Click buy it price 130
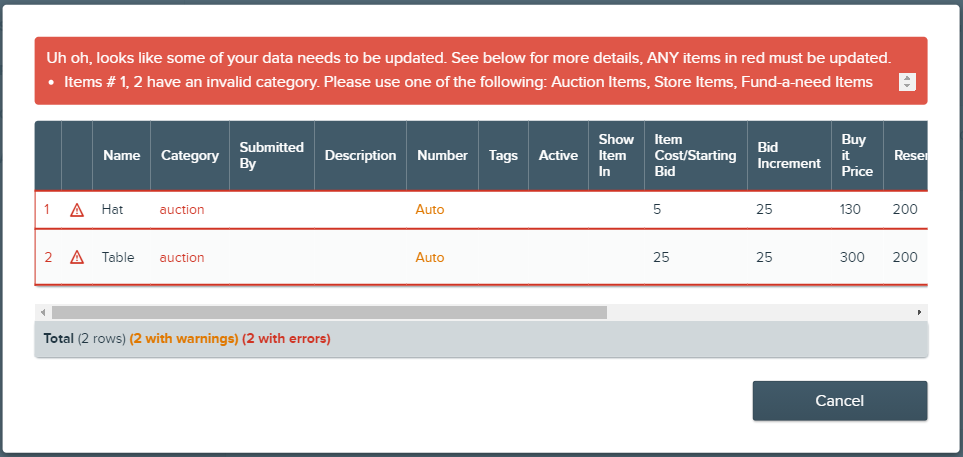The image size is (963, 457). tap(850, 209)
